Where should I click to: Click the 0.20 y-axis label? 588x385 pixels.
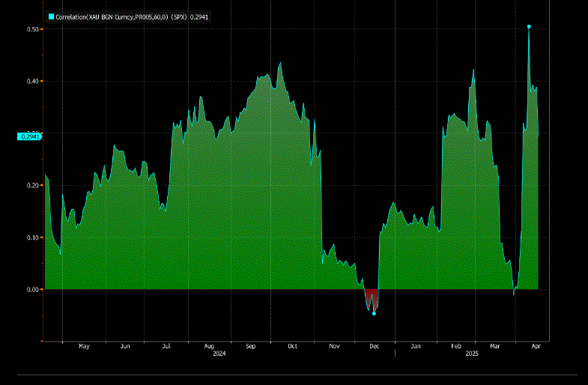33,186
